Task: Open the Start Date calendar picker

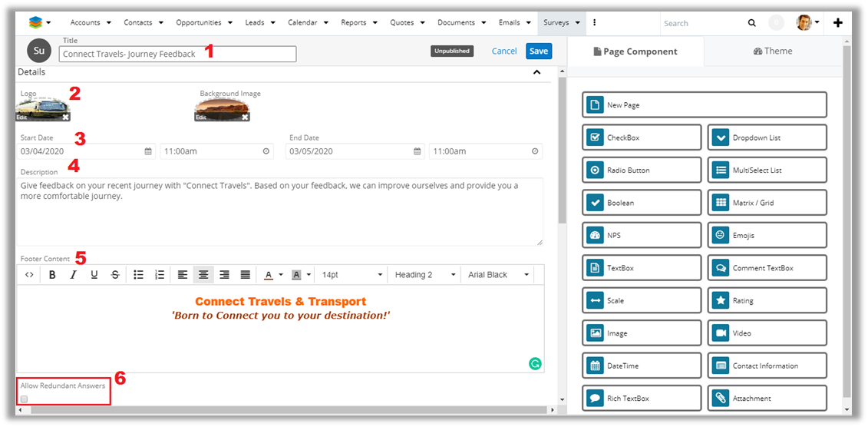Action: [x=148, y=151]
